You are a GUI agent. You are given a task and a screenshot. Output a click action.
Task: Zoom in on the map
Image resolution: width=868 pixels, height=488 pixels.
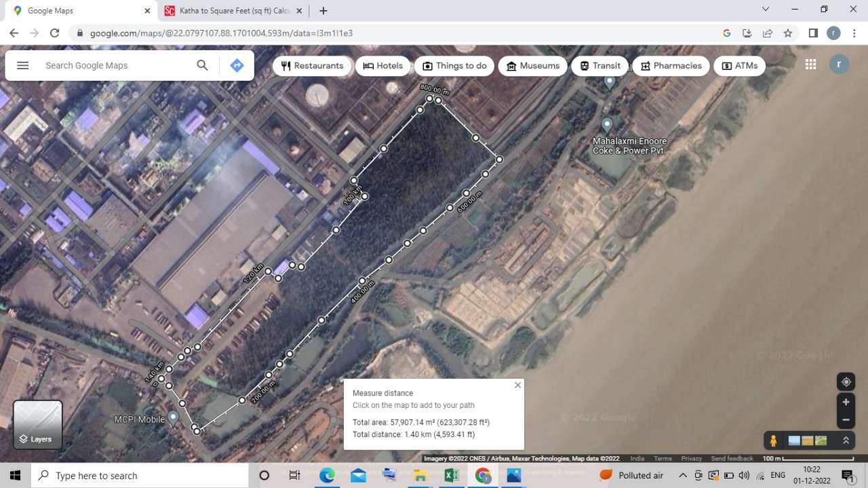click(x=846, y=402)
